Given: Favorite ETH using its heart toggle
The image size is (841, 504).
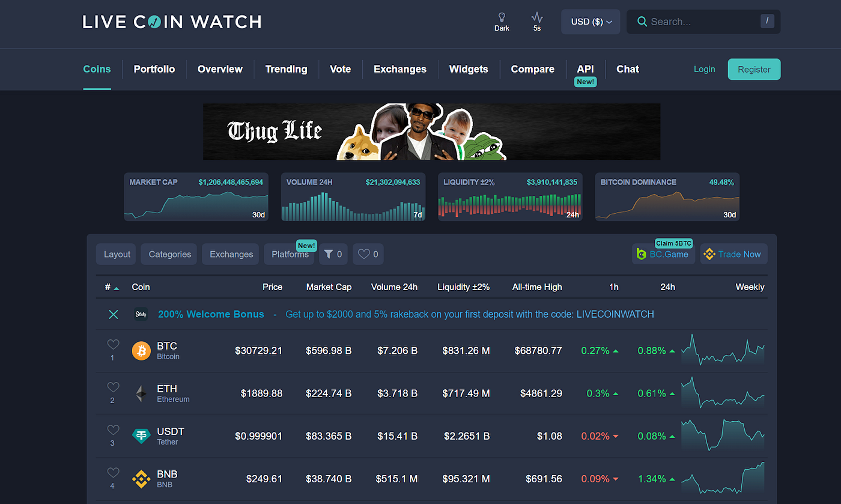Looking at the screenshot, I should [113, 388].
